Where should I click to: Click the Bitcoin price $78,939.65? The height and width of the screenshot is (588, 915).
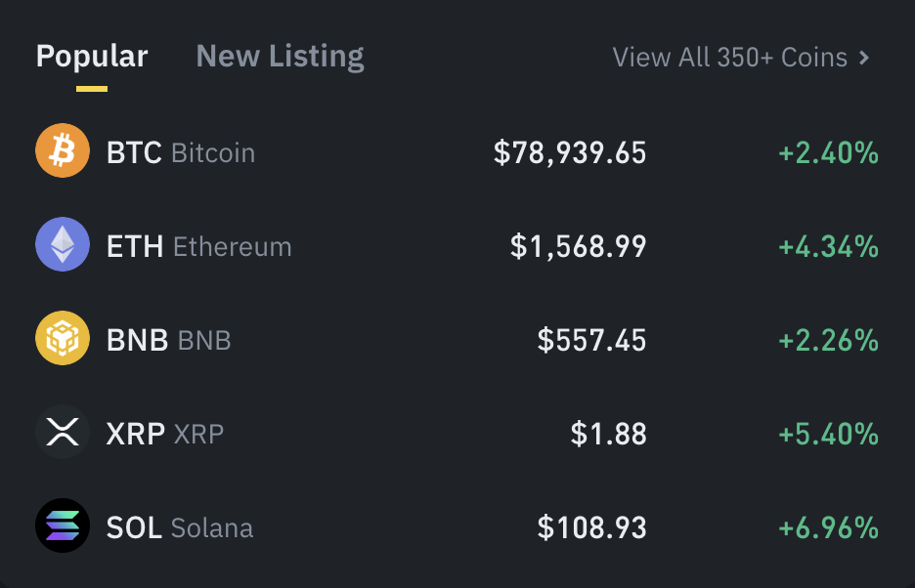(x=570, y=152)
